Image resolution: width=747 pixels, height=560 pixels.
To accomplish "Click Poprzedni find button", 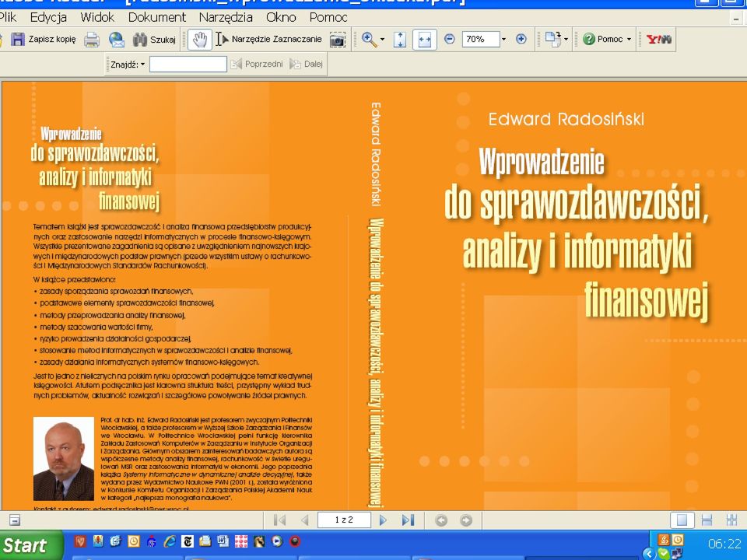I will 257,65.
